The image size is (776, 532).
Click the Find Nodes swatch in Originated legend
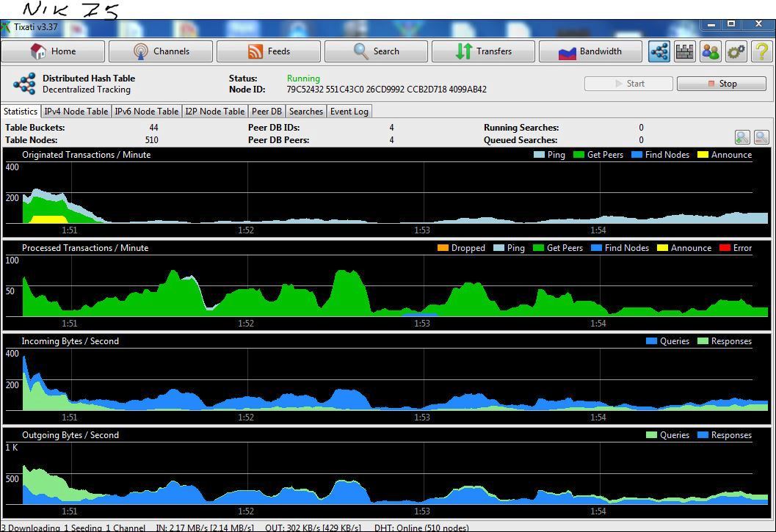point(637,155)
